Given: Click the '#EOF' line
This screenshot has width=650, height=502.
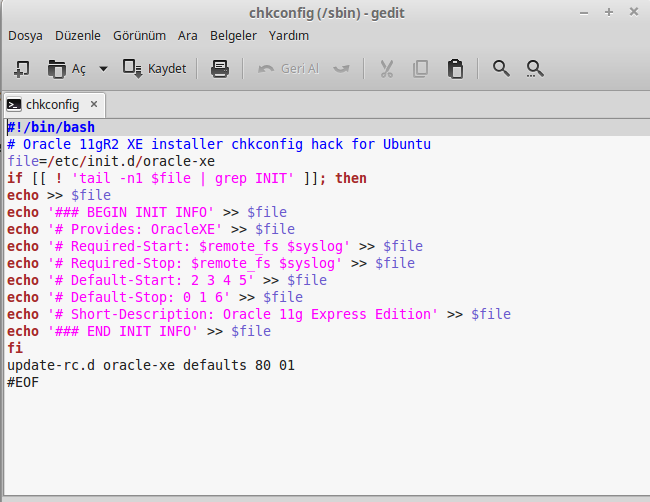Looking at the screenshot, I should [23, 382].
